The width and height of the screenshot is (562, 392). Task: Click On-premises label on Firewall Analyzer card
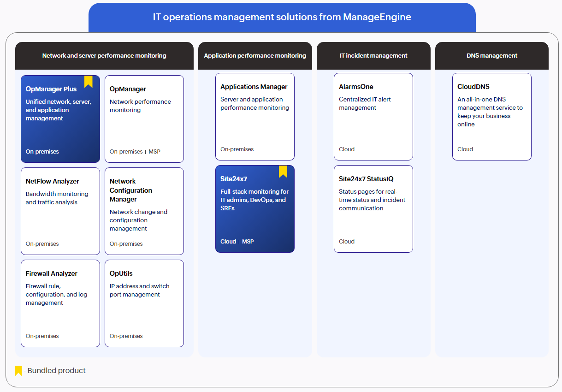(x=42, y=336)
